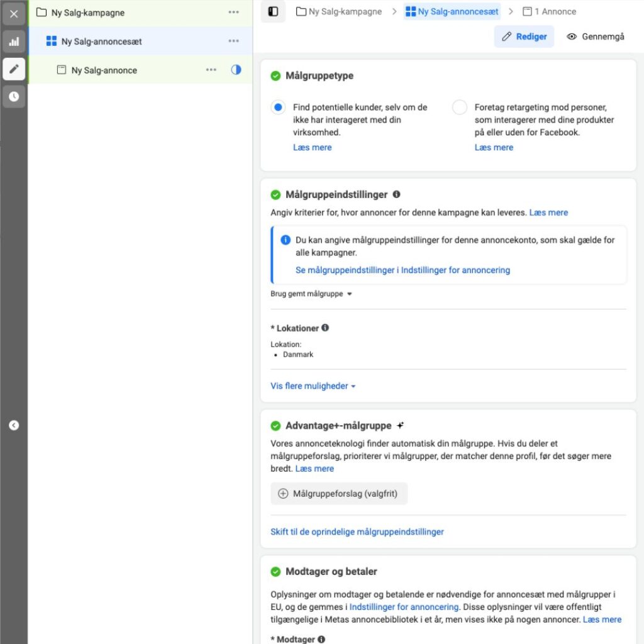Viewport: 644px width, 644px height.
Task: Open Se målgruppeindstillinger i Indstillinger for annoncering
Action: (402, 270)
